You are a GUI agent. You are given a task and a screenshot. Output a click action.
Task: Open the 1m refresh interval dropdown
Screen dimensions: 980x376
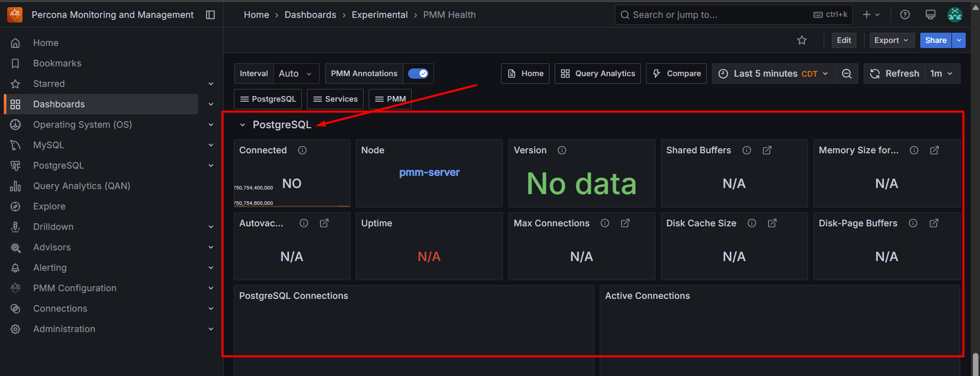click(942, 74)
